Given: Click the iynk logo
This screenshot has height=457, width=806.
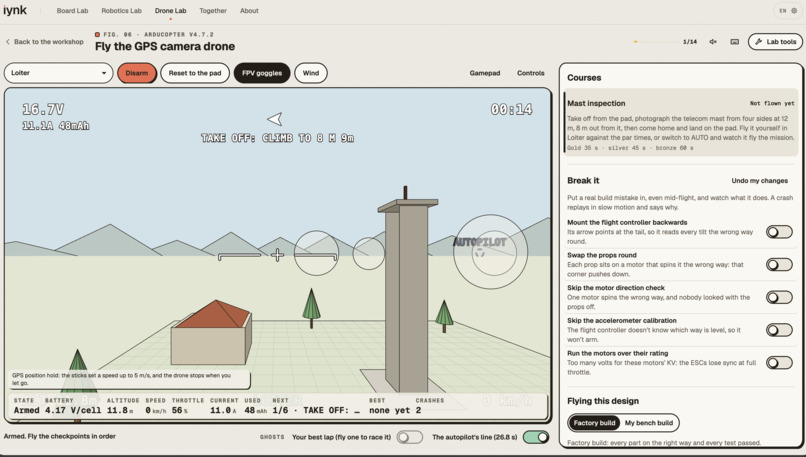Looking at the screenshot, I should pyautogui.click(x=15, y=10).
